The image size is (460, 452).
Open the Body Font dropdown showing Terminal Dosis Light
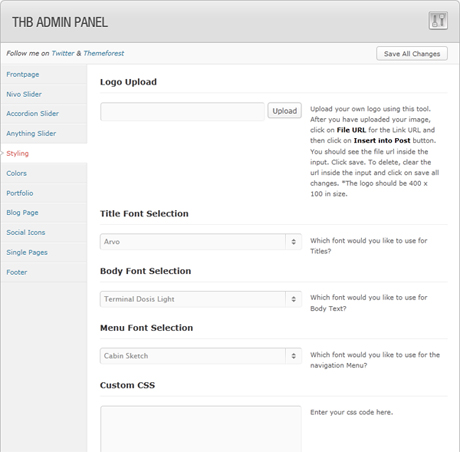tap(201, 299)
